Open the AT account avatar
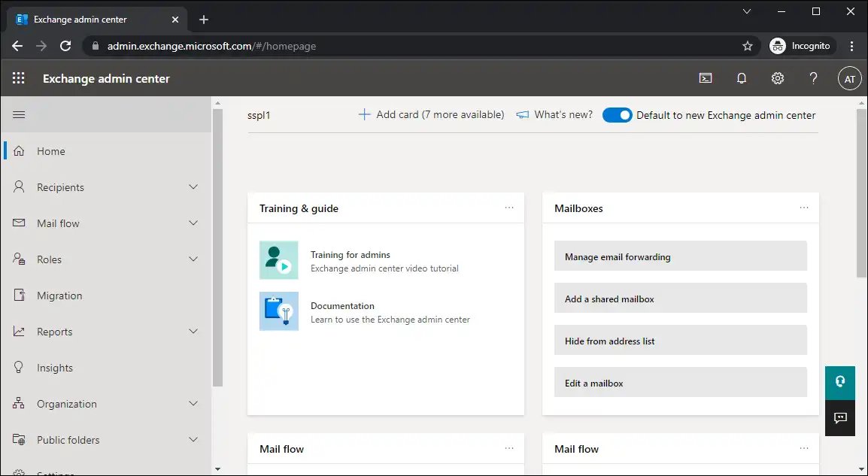 point(850,79)
